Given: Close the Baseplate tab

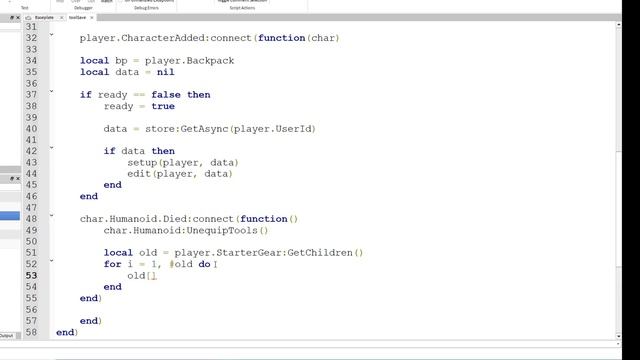Looking at the screenshot, I should [x=61, y=18].
